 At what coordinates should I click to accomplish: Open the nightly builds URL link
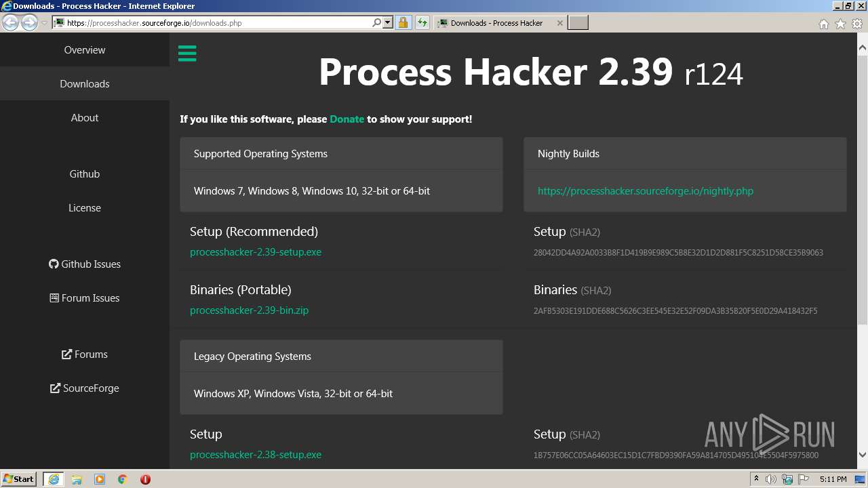(x=646, y=190)
